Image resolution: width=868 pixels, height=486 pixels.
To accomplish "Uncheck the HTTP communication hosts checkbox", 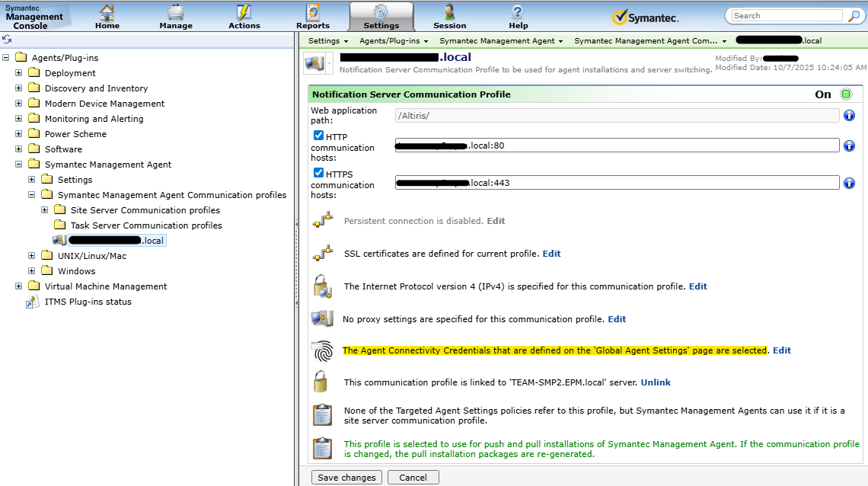I will click(319, 136).
